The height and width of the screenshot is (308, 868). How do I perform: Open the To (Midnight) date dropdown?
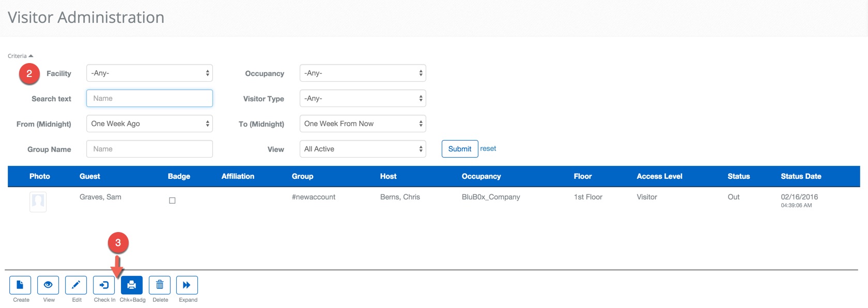pos(363,124)
